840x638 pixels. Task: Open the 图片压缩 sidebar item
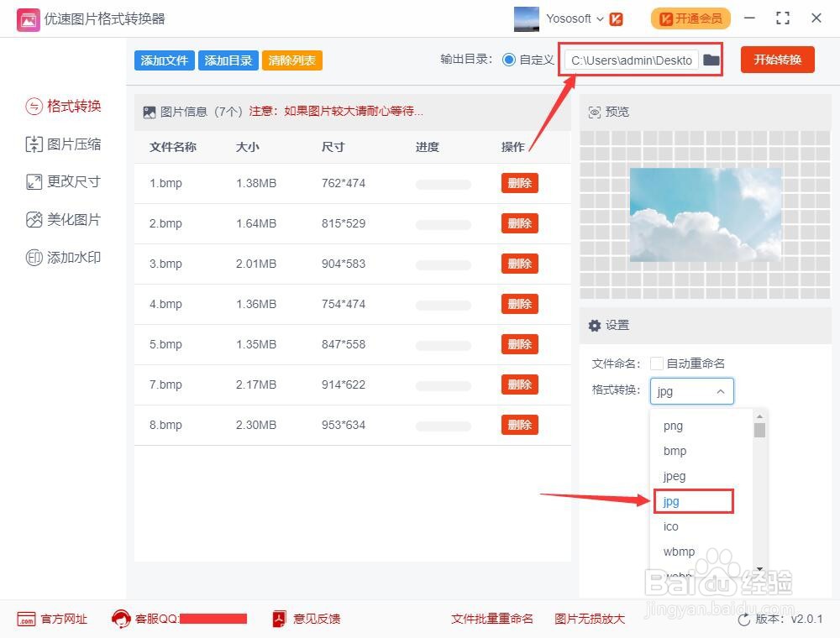63,144
